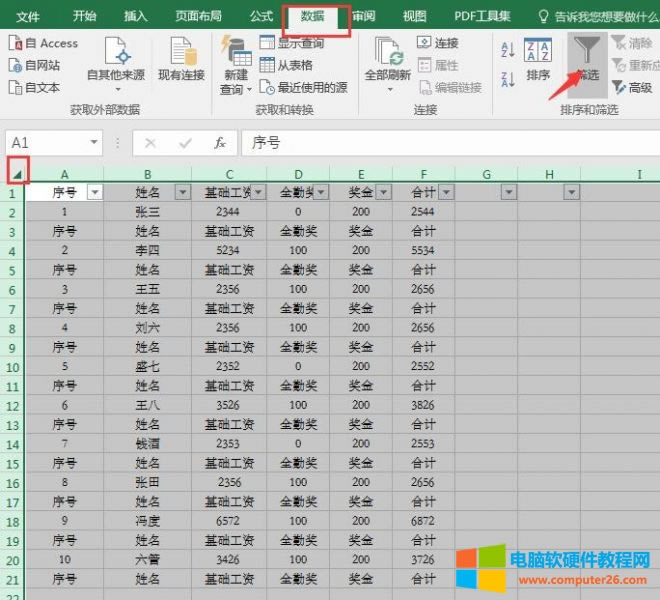The height and width of the screenshot is (600, 660).
Task: Switch to the 公式 (Formulas) tab
Action: click(261, 16)
